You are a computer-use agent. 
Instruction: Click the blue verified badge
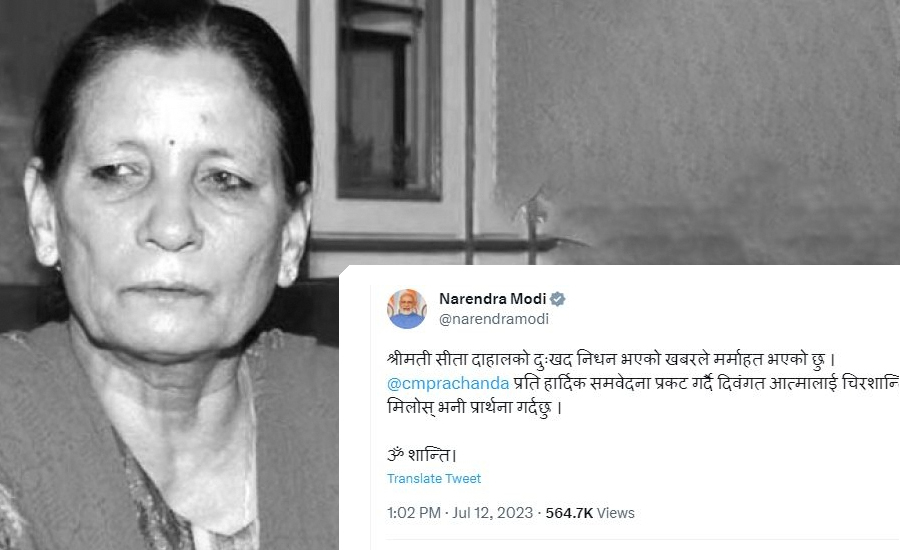[557, 299]
